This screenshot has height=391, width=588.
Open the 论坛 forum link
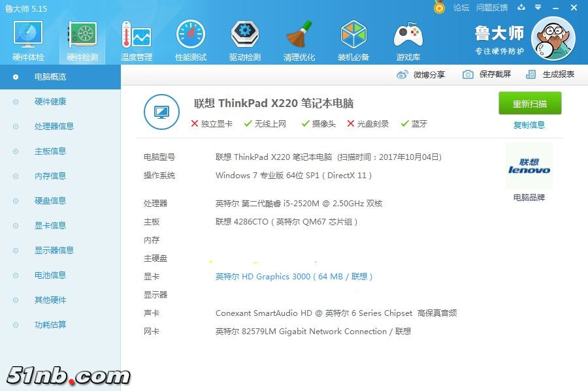(461, 8)
